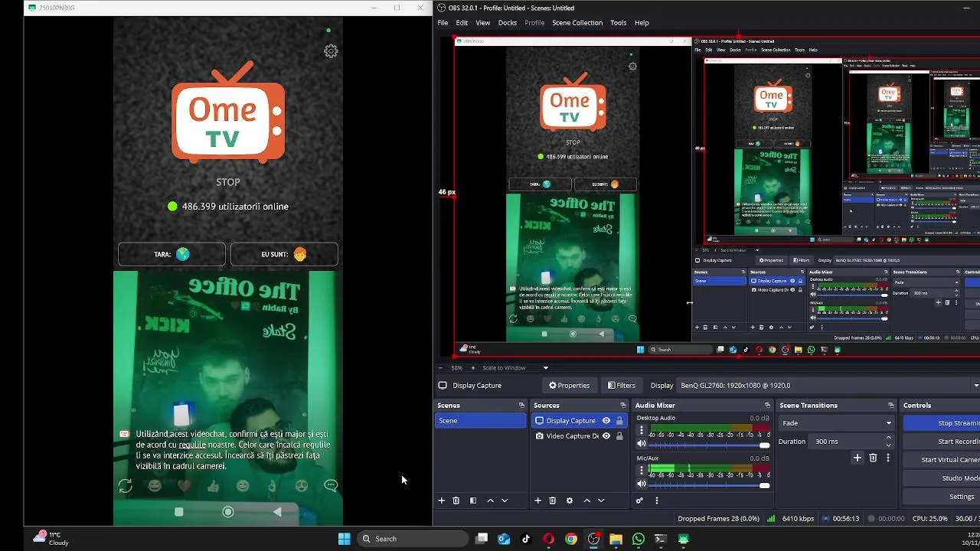
Task: Pop out the Audio Mixer dock
Action: click(767, 406)
